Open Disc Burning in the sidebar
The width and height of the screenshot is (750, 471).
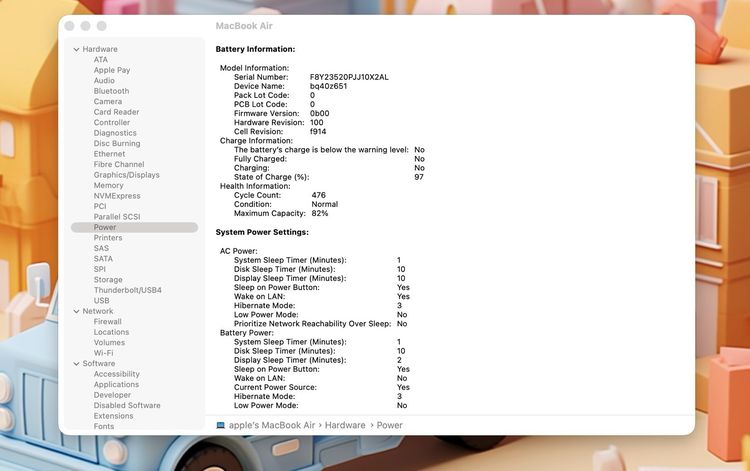(x=117, y=144)
